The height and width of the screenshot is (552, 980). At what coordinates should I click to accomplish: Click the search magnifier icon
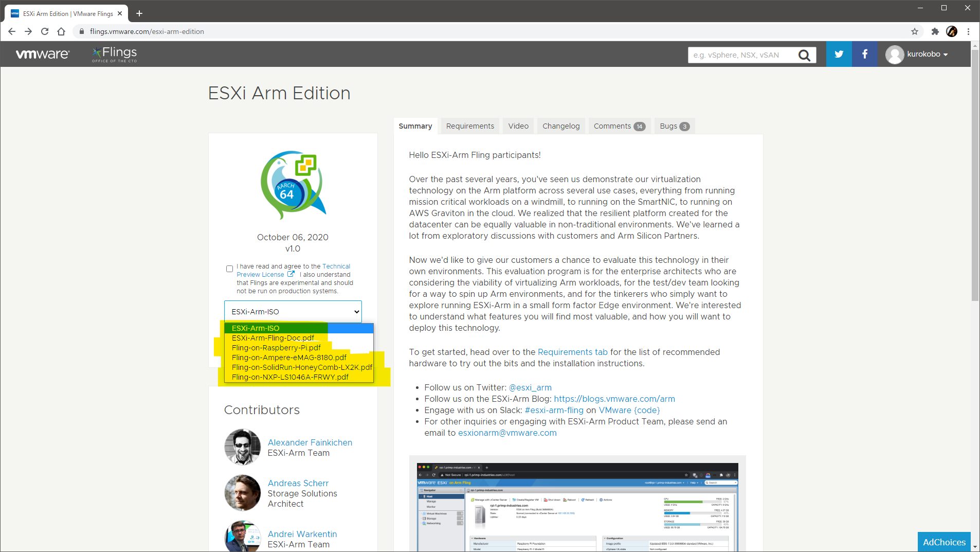click(804, 55)
